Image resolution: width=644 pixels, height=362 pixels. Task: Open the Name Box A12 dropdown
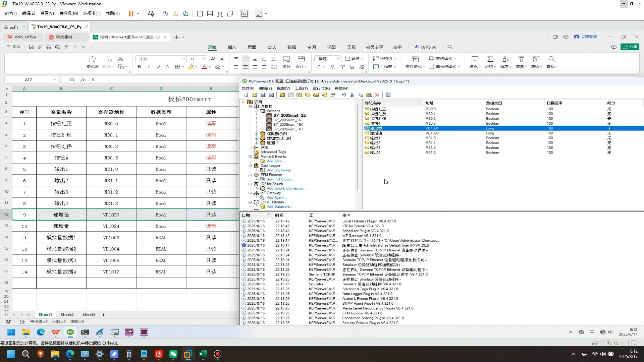tap(55, 80)
